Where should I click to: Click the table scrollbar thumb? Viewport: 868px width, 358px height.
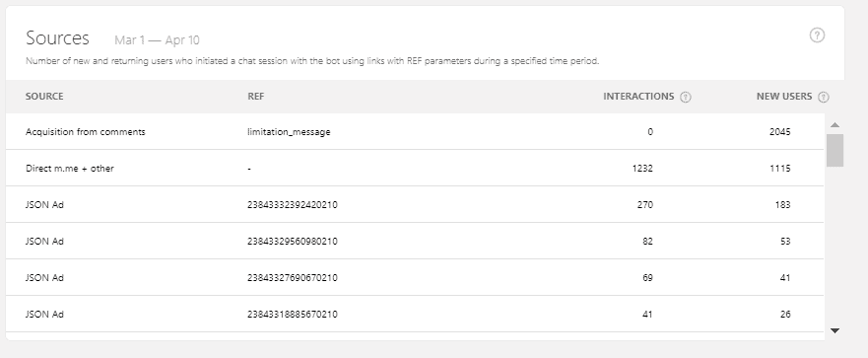click(835, 150)
